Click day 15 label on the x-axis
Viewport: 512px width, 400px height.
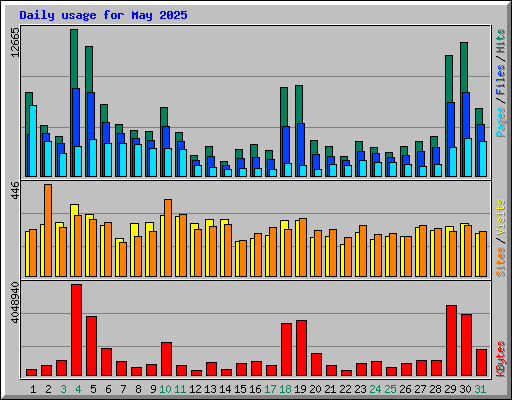pos(240,389)
